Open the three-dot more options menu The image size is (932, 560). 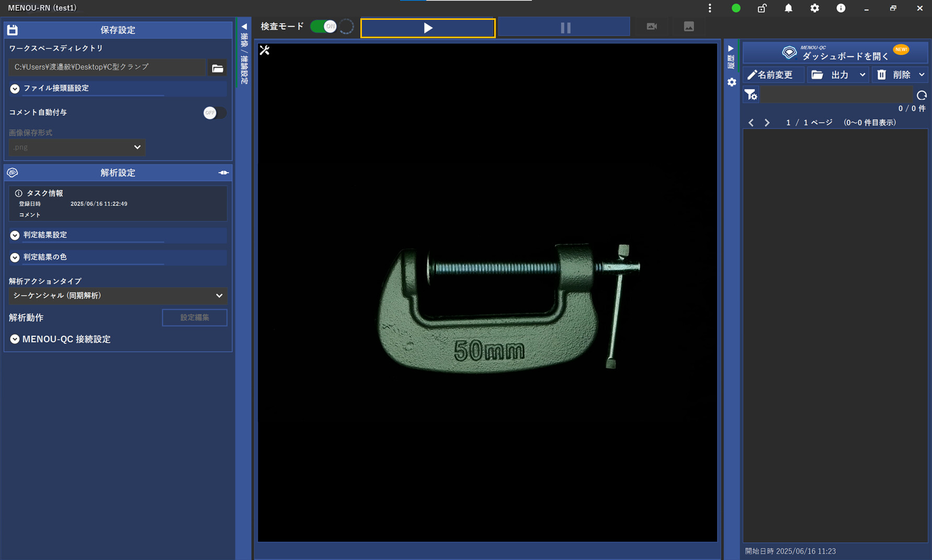pyautogui.click(x=710, y=8)
